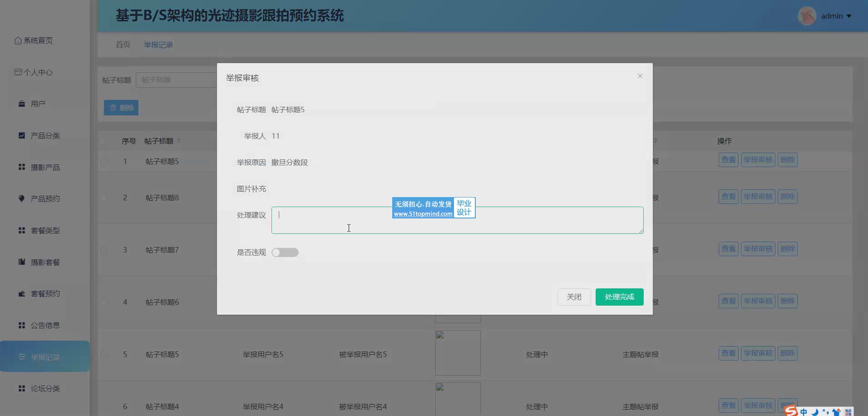Check the row 5 checkbox
868x416 pixels.
point(104,355)
